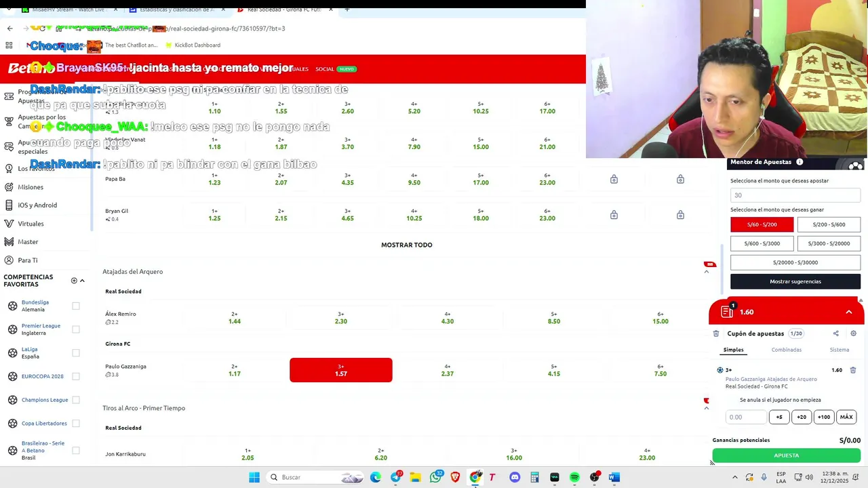Place bet with green APUESTA button

(x=786, y=455)
